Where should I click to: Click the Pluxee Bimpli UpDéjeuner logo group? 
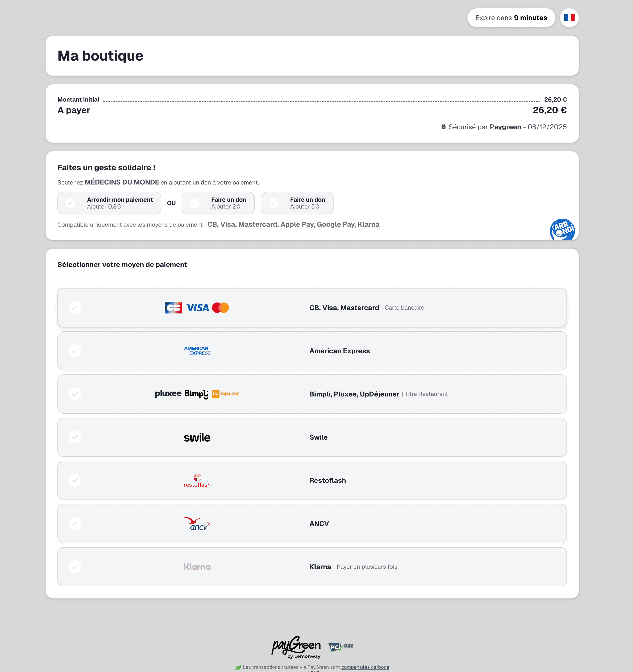point(197,394)
